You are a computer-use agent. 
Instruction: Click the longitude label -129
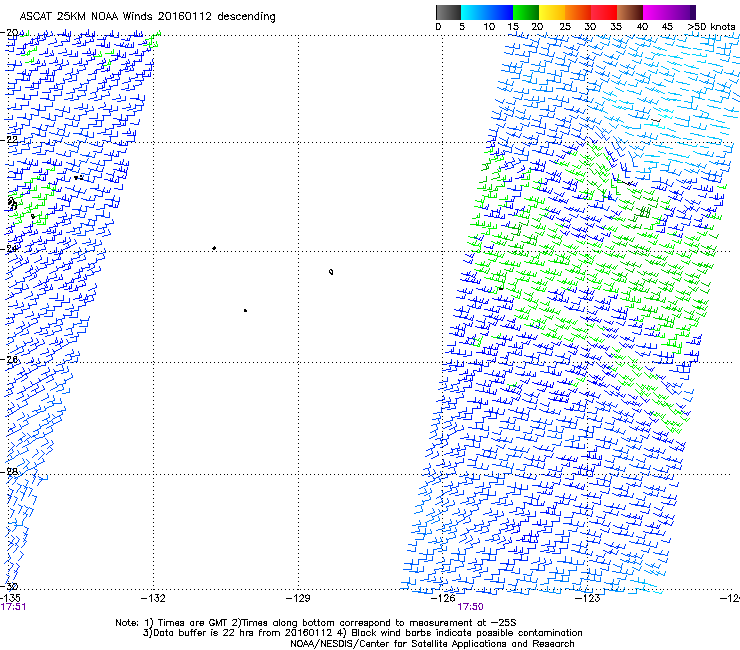(298, 599)
